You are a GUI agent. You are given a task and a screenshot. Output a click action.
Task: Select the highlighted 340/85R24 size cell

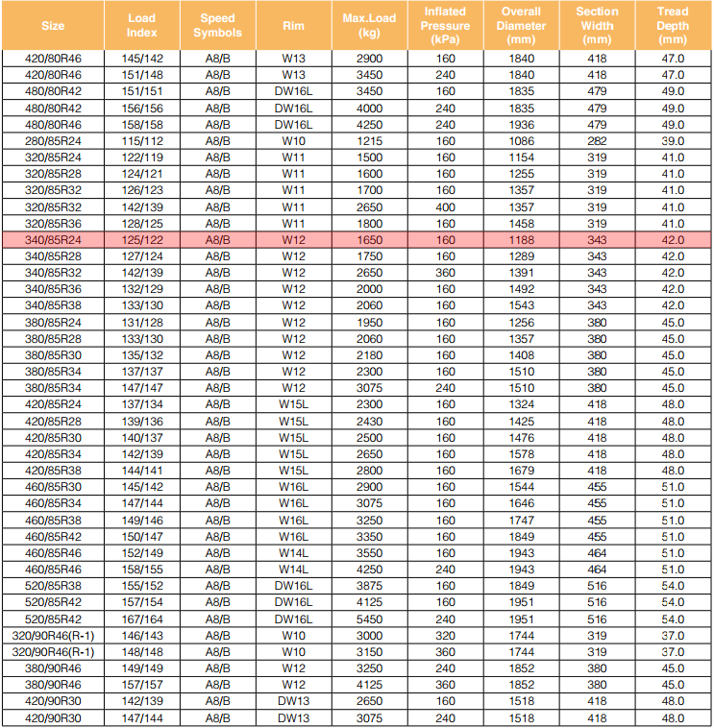pyautogui.click(x=52, y=239)
